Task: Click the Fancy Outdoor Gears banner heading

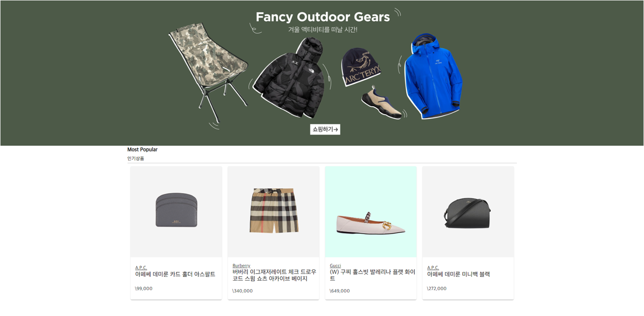Action: click(x=323, y=17)
